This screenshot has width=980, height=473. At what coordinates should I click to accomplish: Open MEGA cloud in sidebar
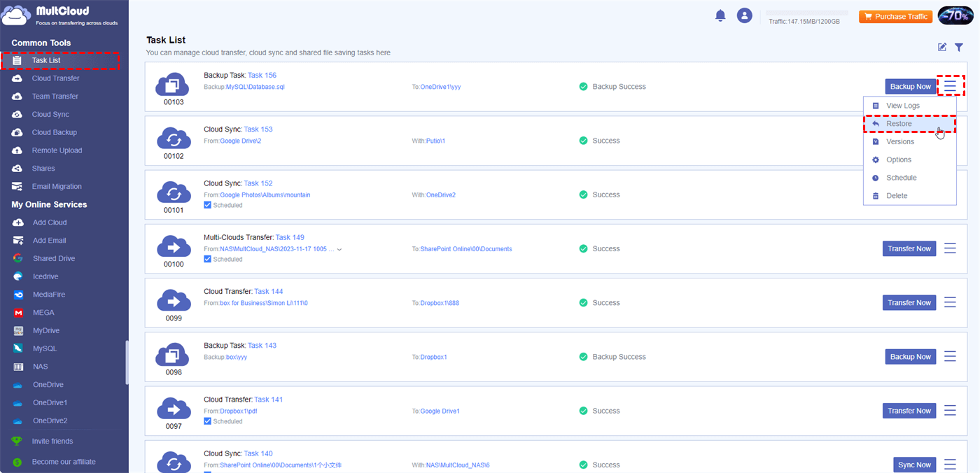[43, 313]
